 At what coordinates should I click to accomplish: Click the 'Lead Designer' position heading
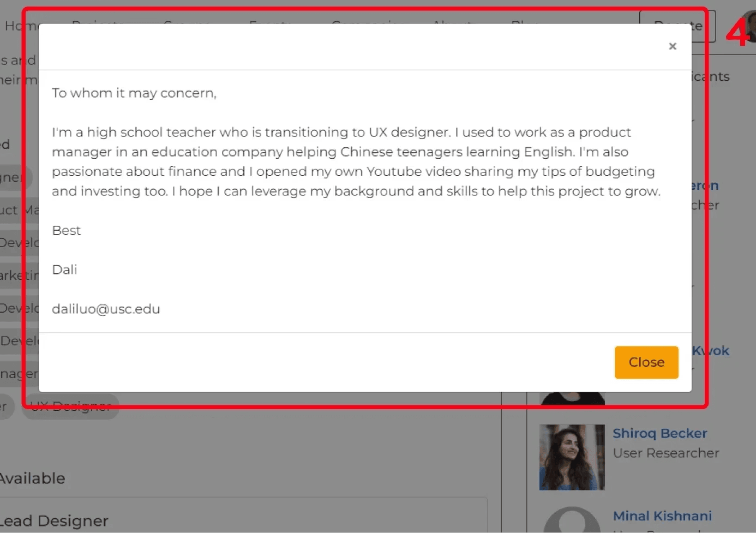tap(53, 520)
